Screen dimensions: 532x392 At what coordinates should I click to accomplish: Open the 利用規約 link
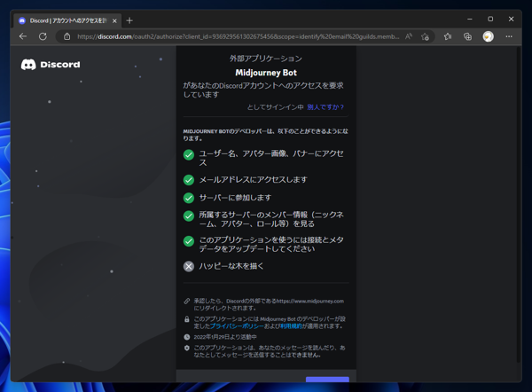[x=291, y=326]
